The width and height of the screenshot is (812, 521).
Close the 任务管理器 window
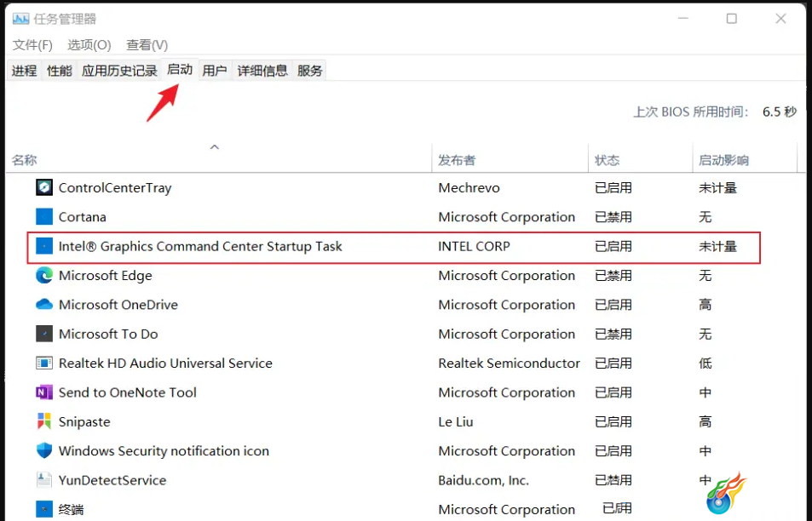tap(781, 19)
